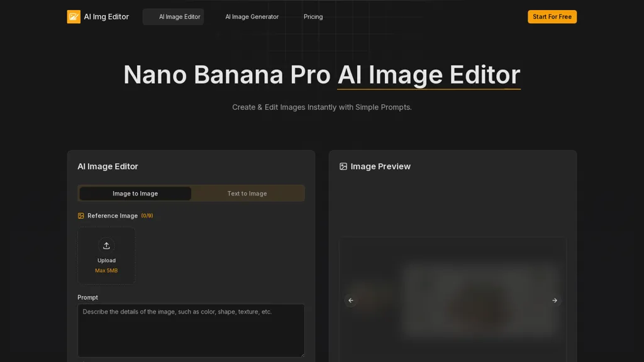Viewport: 644px width, 362px height.
Task: Focus the Prompt description text area
Action: [191, 331]
